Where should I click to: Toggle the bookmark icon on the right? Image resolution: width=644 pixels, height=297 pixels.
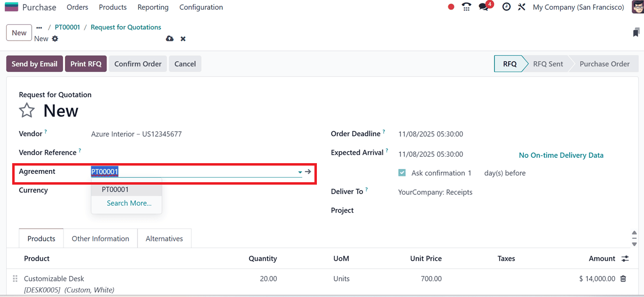[635, 32]
